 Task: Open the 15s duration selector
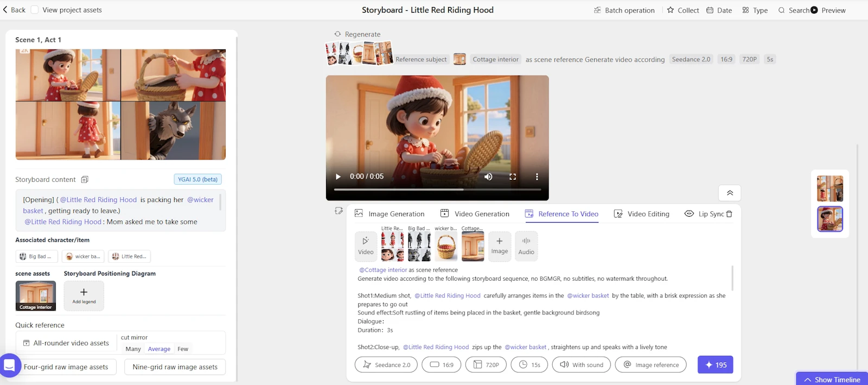(x=529, y=365)
